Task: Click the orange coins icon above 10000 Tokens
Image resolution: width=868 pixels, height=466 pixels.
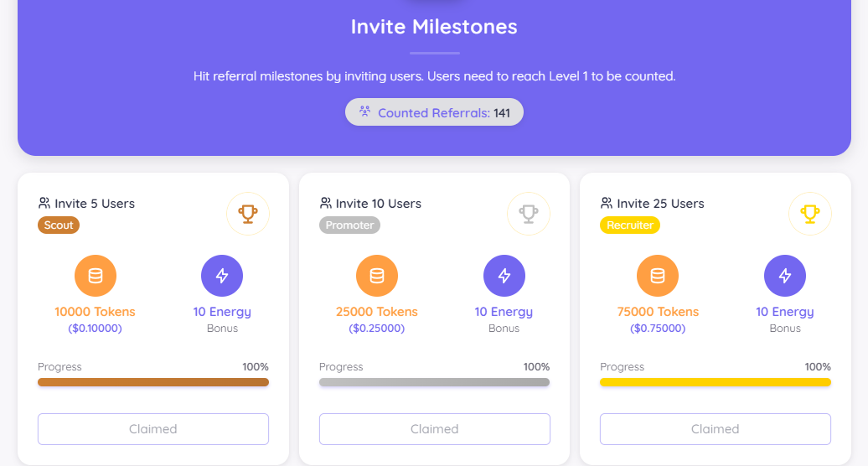Action: tap(96, 276)
